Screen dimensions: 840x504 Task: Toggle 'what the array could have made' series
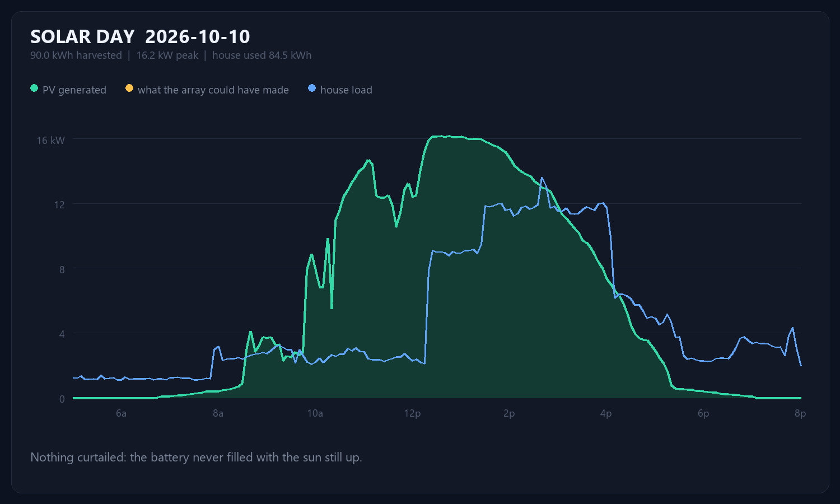pyautogui.click(x=213, y=90)
